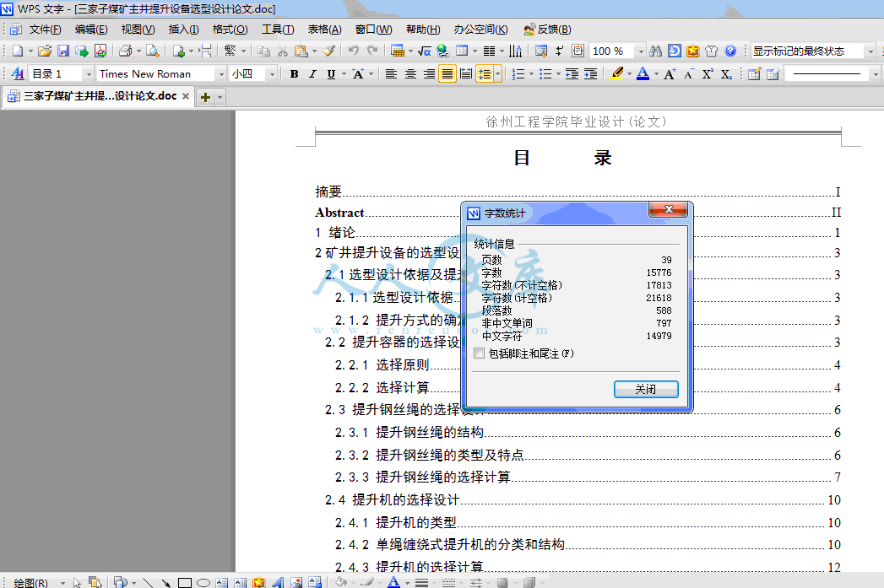This screenshot has height=588, width=884.
Task: Click the blue Help question icon
Action: coord(730,51)
